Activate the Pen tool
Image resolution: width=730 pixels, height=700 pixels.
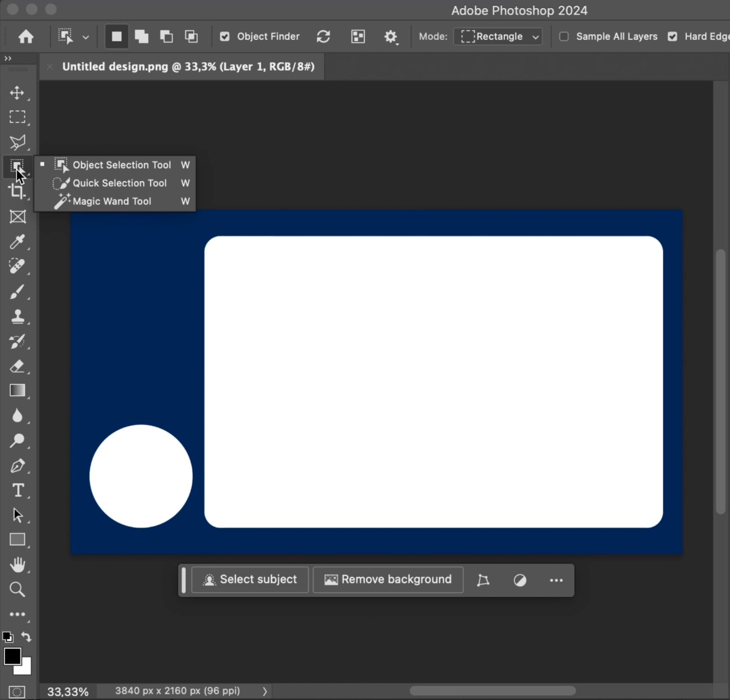[17, 466]
